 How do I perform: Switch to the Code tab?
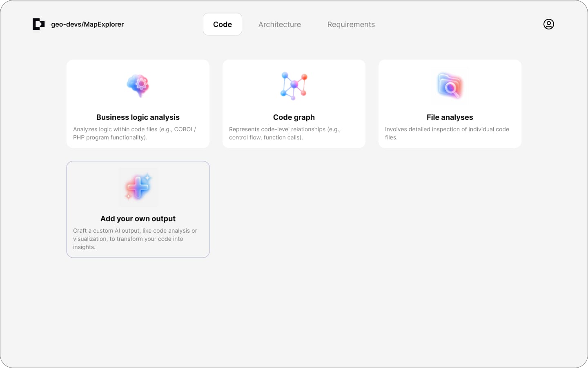point(222,24)
